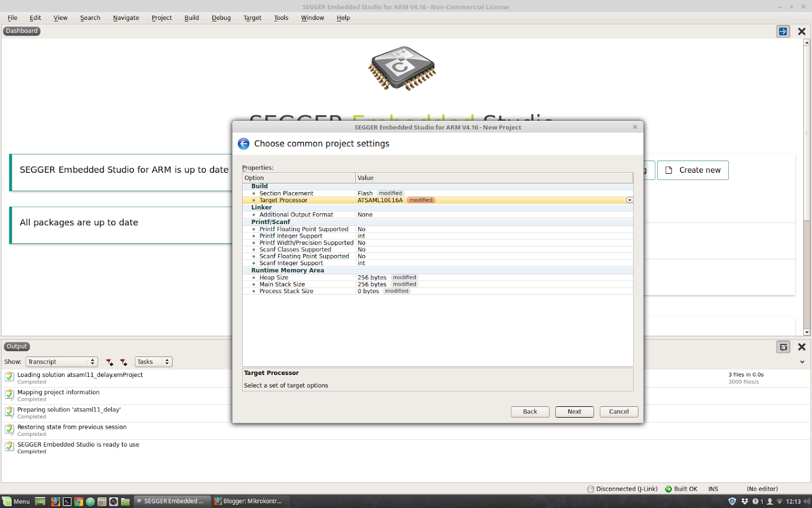This screenshot has height=508, width=812.
Task: Select the Process Stack Size property
Action: (438, 291)
